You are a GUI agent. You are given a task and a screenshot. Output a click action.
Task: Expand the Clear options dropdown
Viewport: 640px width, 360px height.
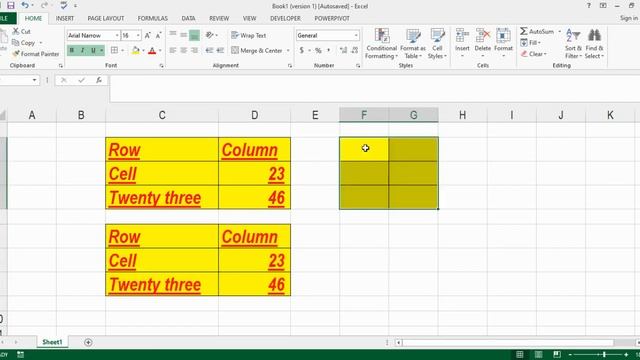coord(545,54)
